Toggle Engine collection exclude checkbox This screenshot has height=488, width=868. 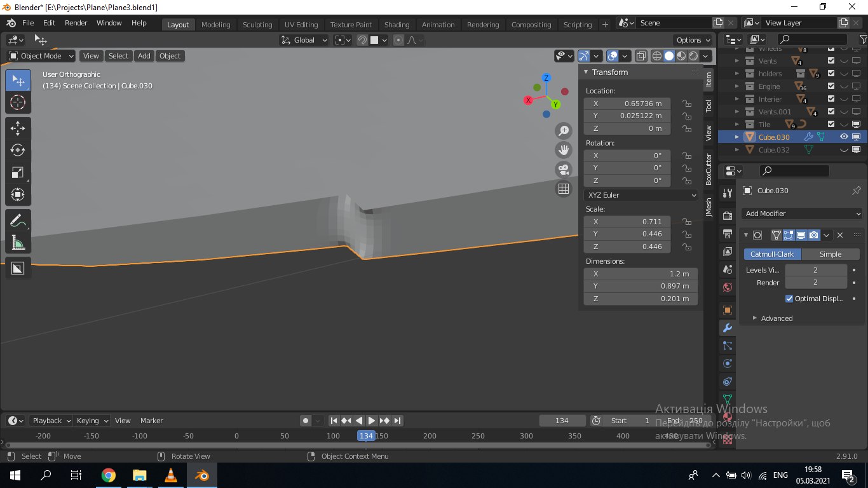pyautogui.click(x=831, y=86)
